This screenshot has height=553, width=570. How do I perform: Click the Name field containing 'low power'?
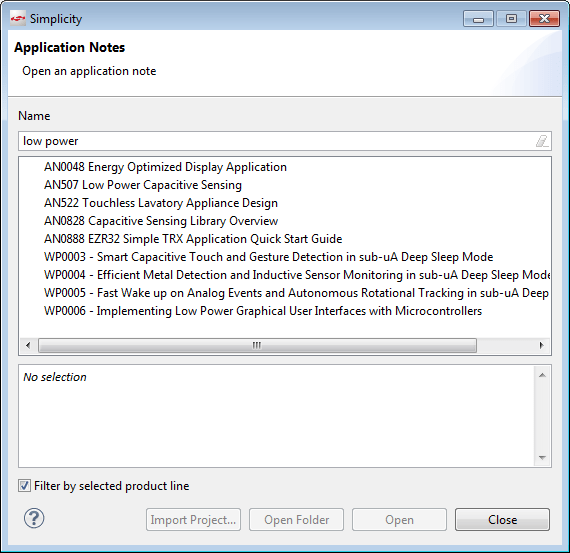[285, 141]
